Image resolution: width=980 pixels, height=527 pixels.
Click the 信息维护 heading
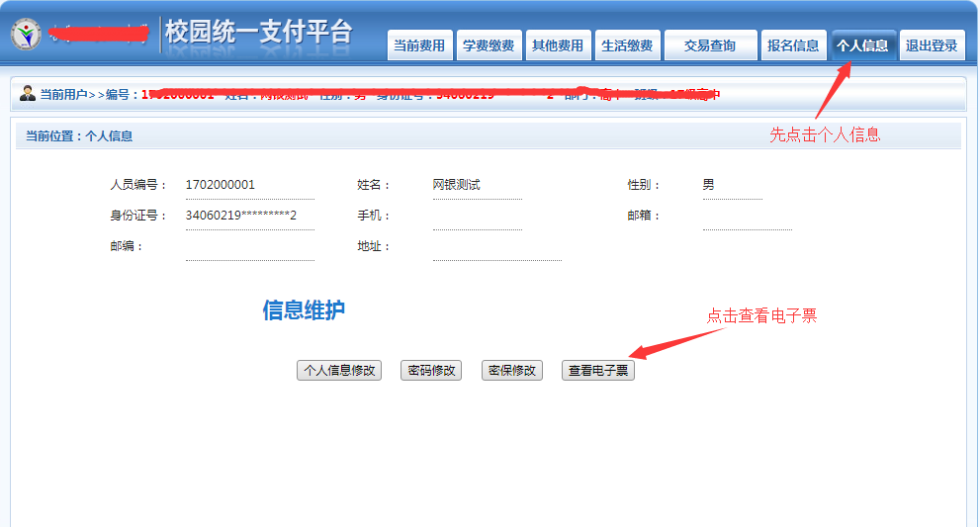pos(304,310)
